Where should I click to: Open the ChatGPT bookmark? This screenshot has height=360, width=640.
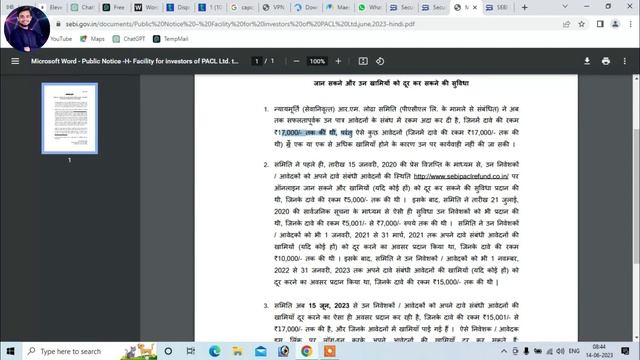coord(129,39)
